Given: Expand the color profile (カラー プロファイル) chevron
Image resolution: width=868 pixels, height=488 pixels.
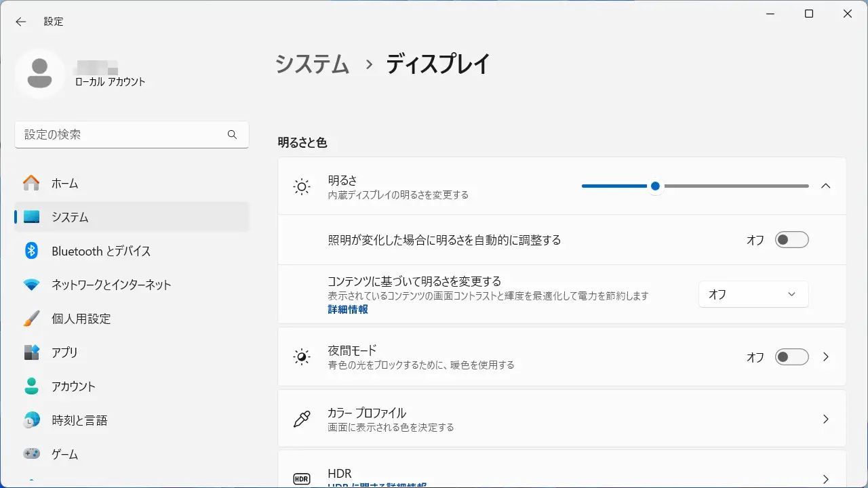Looking at the screenshot, I should coord(825,420).
